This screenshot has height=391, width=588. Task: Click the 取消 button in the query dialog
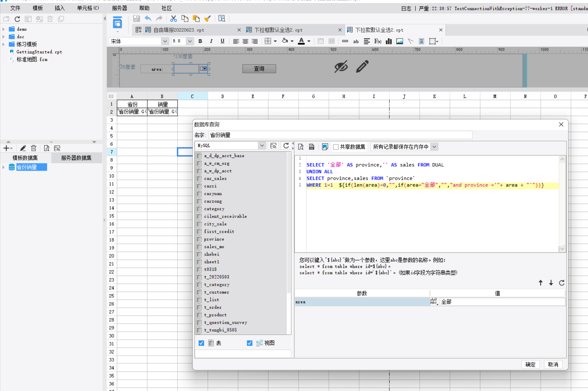coord(553,364)
